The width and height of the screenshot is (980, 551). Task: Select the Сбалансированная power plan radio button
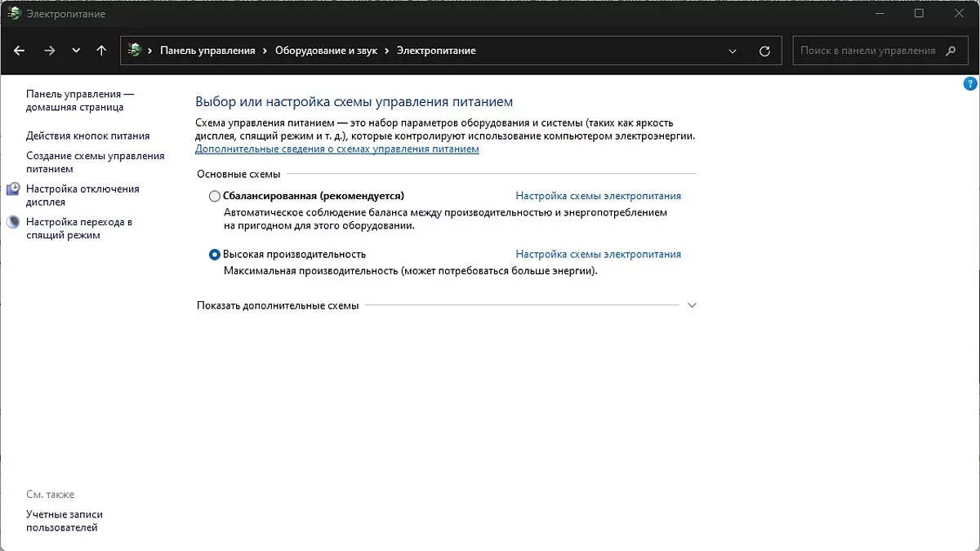coord(215,196)
